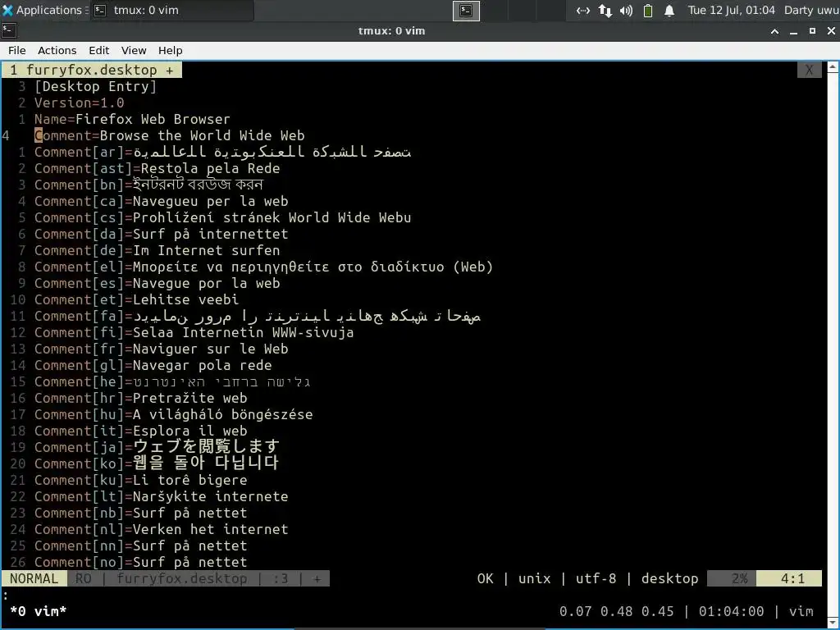Select the tmux: 0 vim taskbar button
840x630 pixels.
click(171, 10)
